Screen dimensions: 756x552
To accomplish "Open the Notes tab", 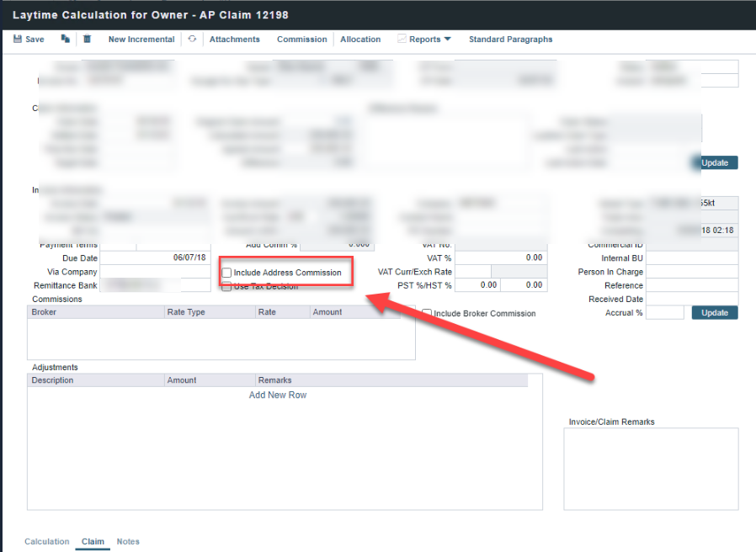I will (x=128, y=541).
